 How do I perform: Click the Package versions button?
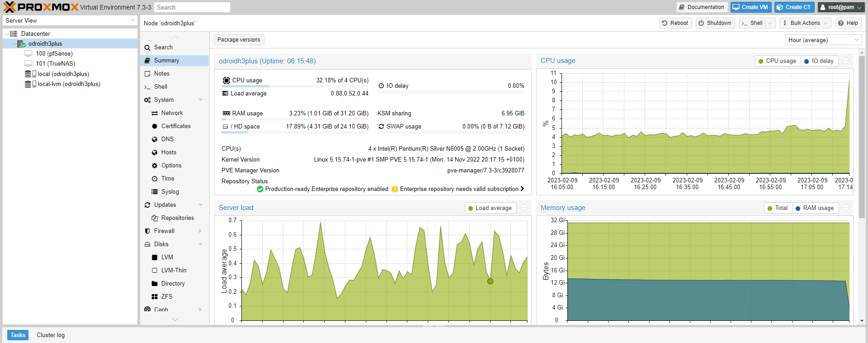(x=239, y=40)
